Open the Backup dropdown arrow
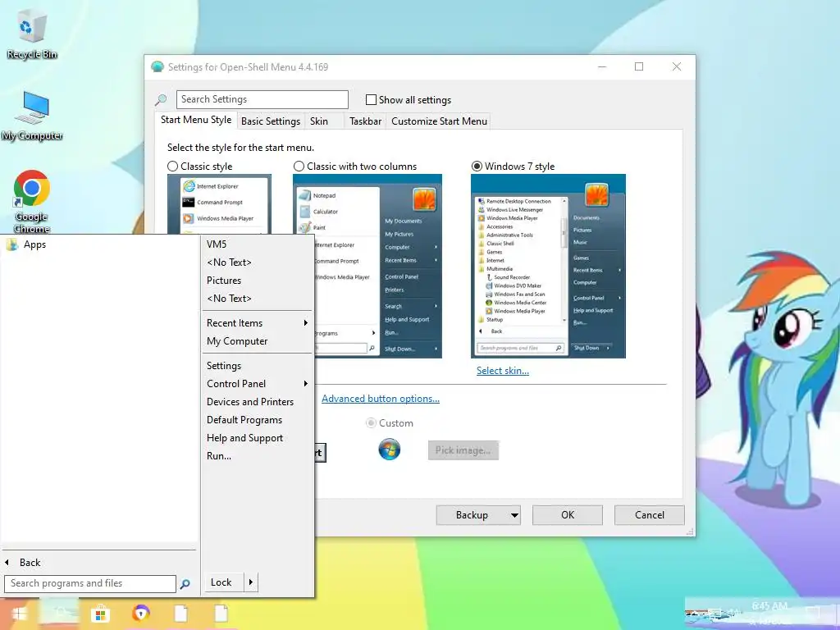 click(x=514, y=515)
